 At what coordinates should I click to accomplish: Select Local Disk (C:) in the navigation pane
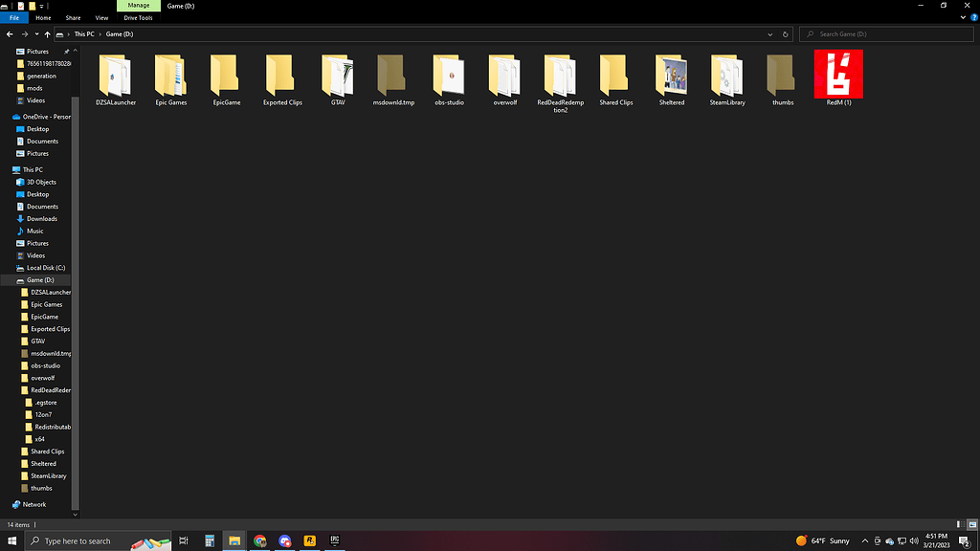coord(46,268)
